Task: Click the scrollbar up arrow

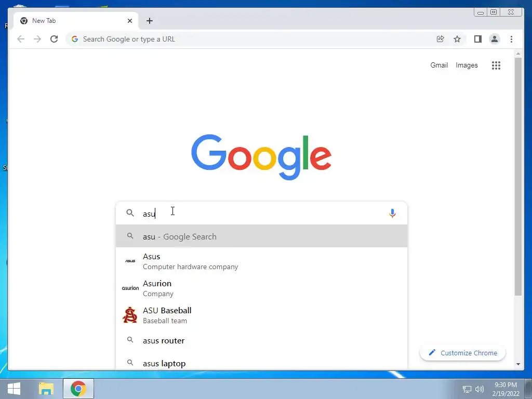Action: [518, 54]
